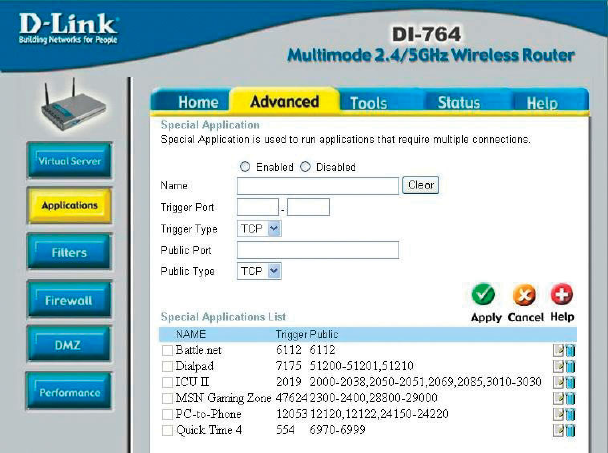This screenshot has height=453, width=608.
Task: Check the Quick Time 4 checkbox
Action: [167, 430]
